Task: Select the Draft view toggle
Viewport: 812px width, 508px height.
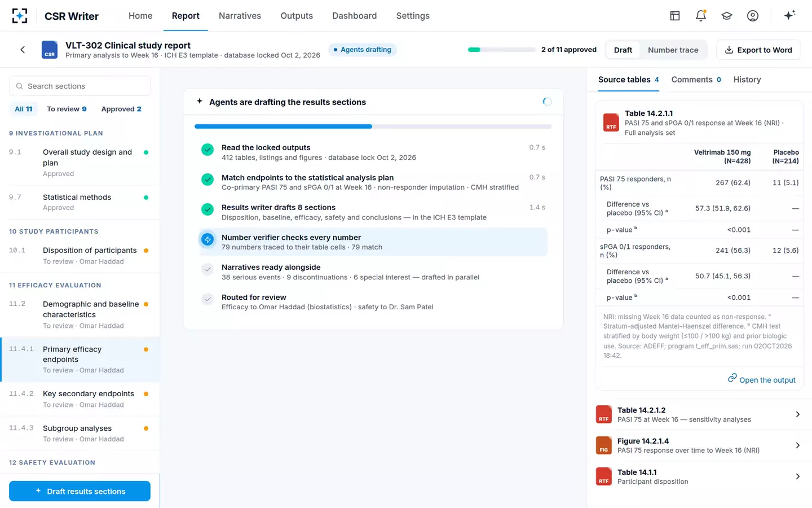Action: point(623,50)
